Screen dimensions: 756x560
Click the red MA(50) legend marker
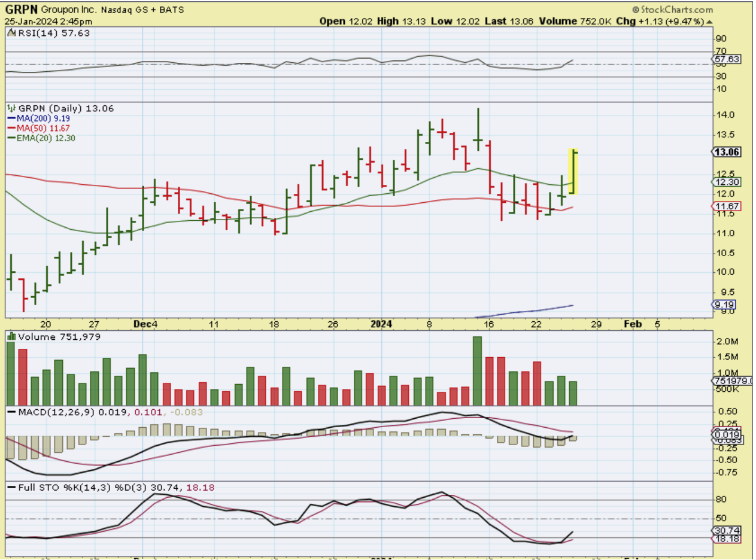coord(10,129)
